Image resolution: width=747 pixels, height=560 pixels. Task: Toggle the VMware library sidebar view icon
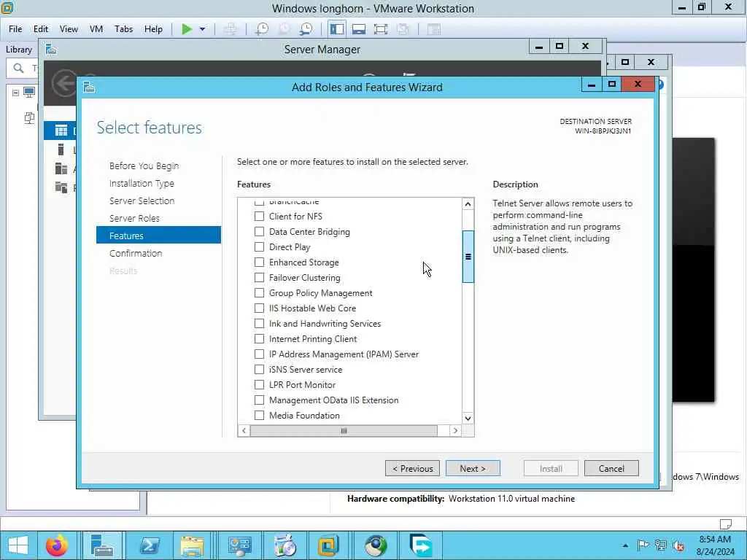click(x=337, y=29)
